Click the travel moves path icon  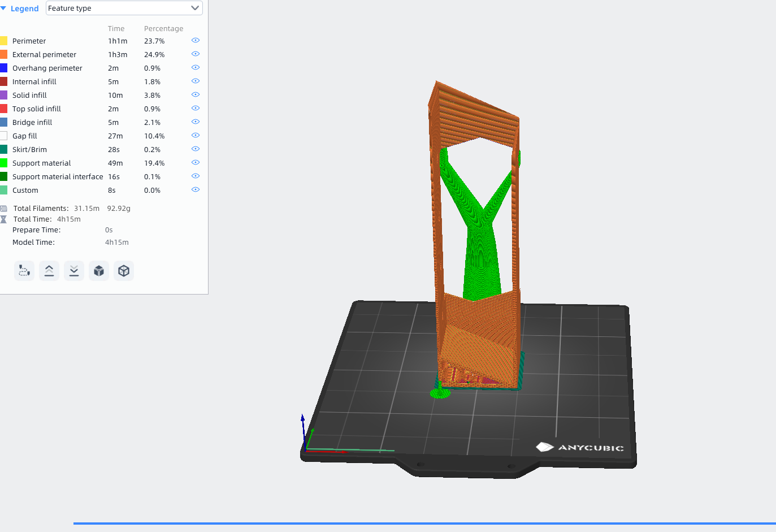coord(24,271)
